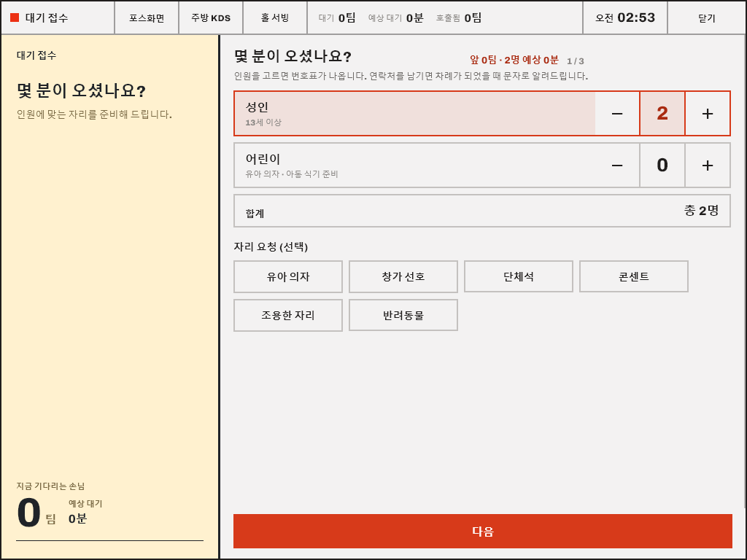Screen dimensions: 747x560
Task: Click the 앞 0팀 · 2명 예상 0분 text
Action: coord(514,60)
